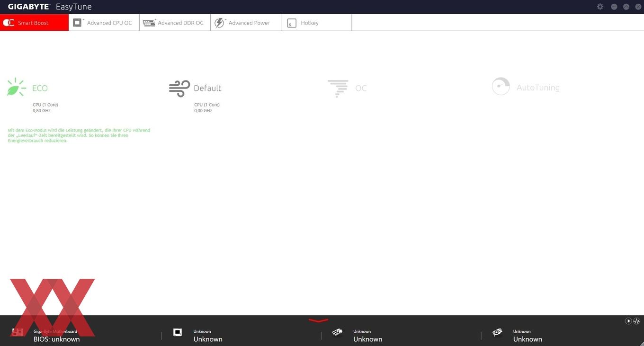Click the Default mode label
The height and width of the screenshot is (346, 644).
point(207,88)
